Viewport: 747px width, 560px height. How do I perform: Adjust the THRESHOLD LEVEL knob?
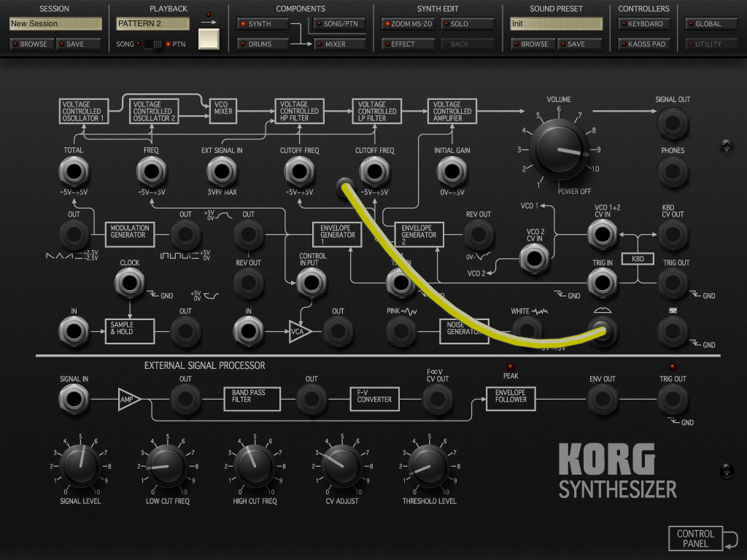[x=429, y=466]
